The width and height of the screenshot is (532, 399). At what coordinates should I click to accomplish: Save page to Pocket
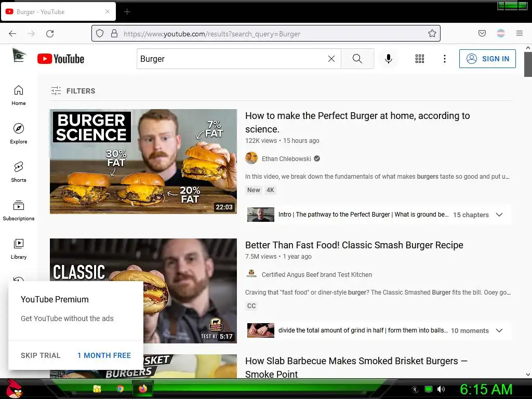pos(482,33)
